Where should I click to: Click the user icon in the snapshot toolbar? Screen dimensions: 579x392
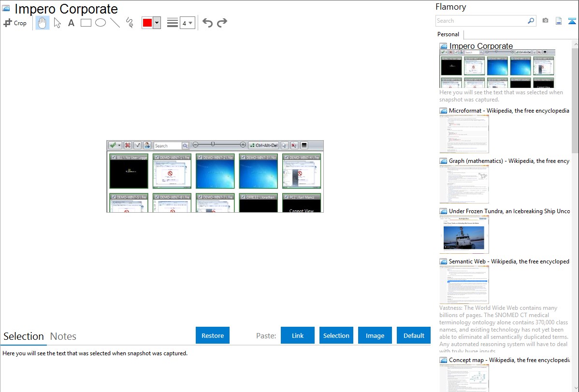(147, 145)
